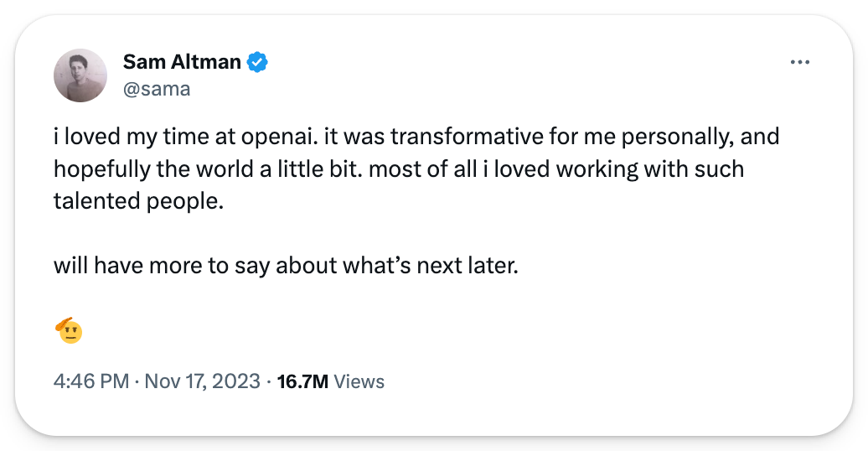This screenshot has height=451, width=868.
Task: Click the Nov 17, 2023 date
Action: tap(202, 381)
